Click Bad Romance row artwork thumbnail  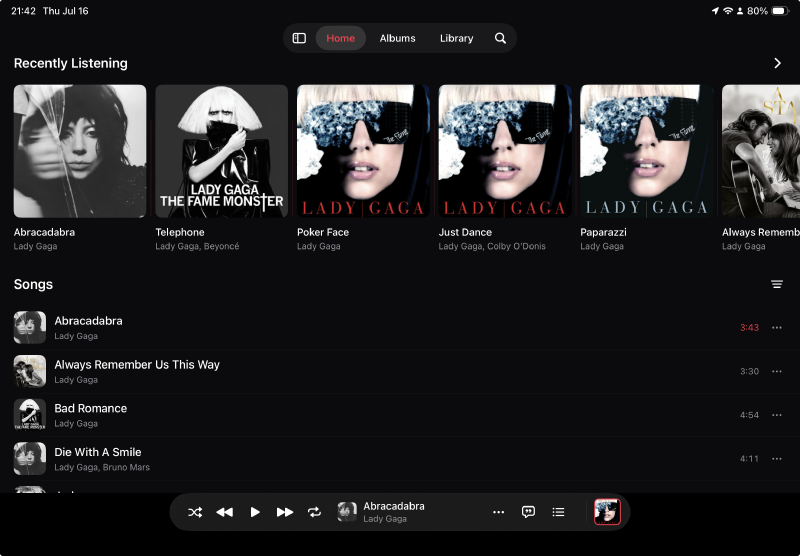[30, 415]
